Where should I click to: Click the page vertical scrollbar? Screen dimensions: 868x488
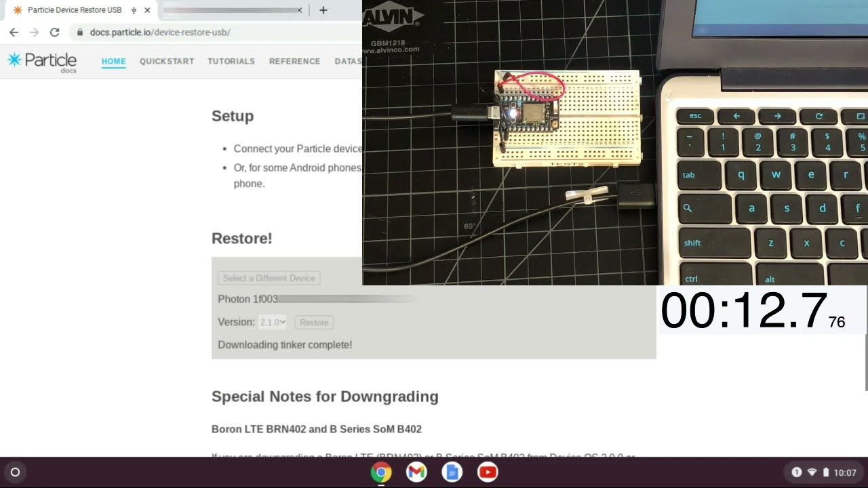tap(866, 363)
